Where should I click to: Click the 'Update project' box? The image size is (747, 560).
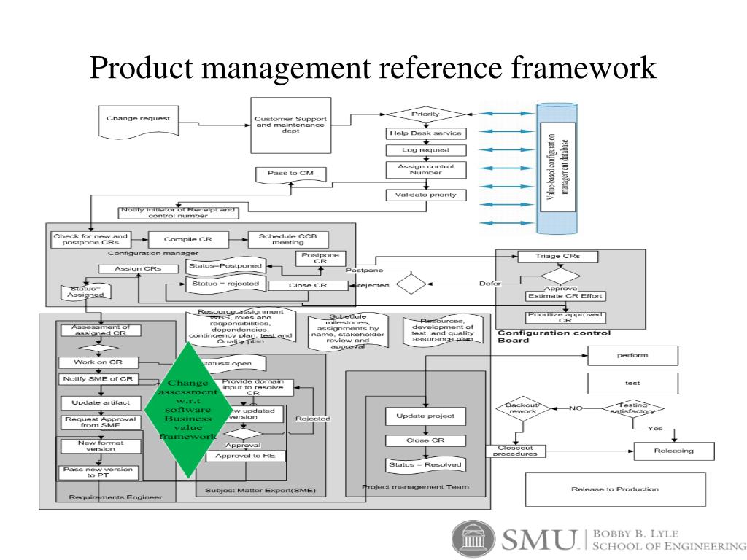425,416
